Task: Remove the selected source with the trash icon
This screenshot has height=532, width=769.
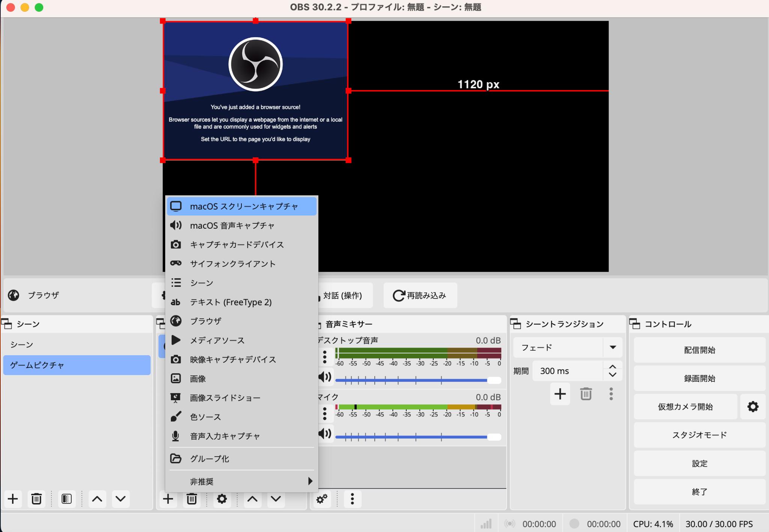Action: [x=192, y=499]
